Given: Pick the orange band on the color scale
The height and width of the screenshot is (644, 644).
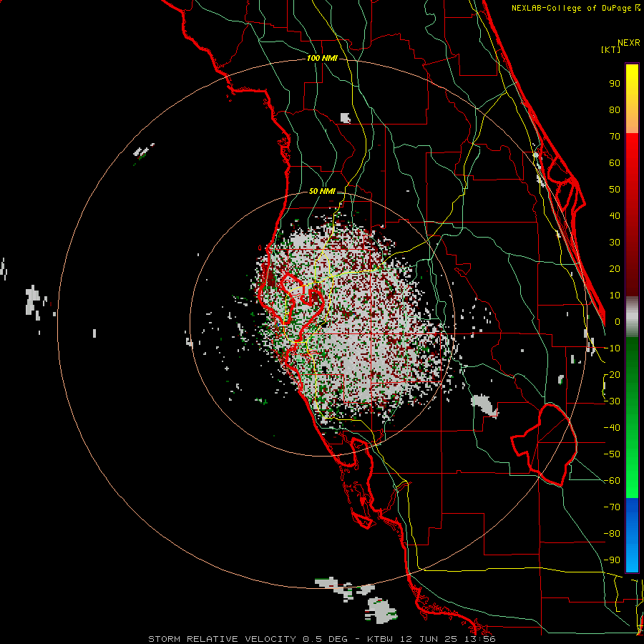Looking at the screenshot, I should 632,121.
